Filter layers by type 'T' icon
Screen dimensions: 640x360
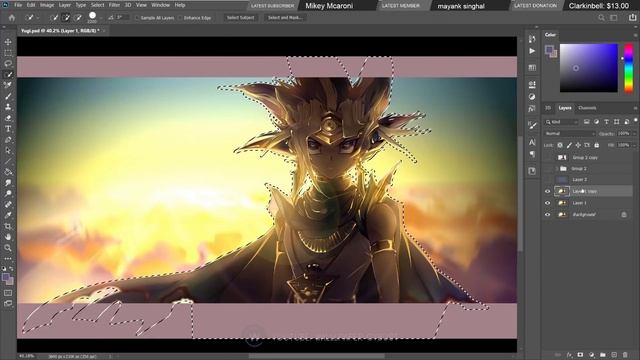point(606,122)
